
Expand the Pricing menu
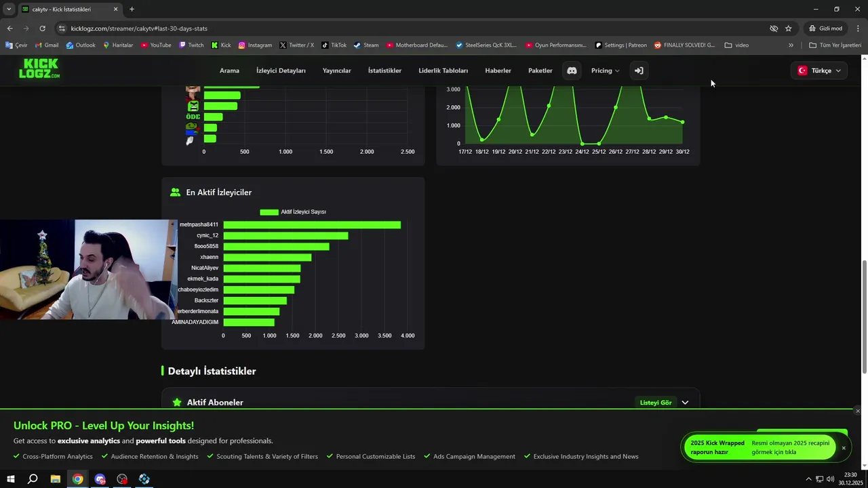tap(605, 70)
